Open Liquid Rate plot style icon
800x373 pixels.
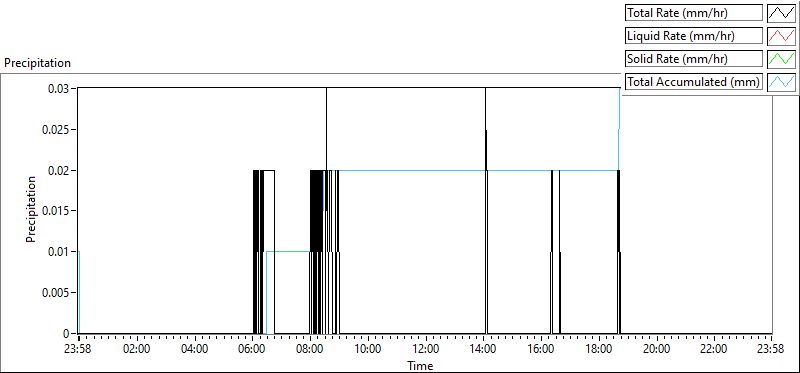781,36
